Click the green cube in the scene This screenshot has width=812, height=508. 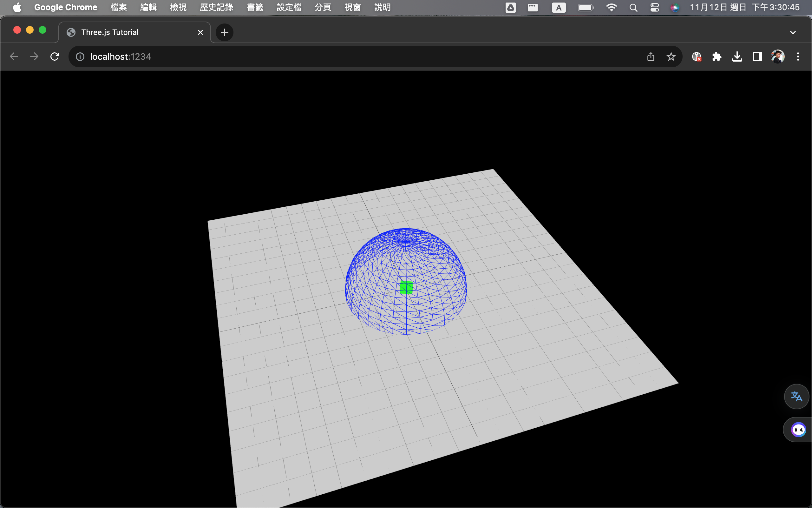tap(406, 287)
